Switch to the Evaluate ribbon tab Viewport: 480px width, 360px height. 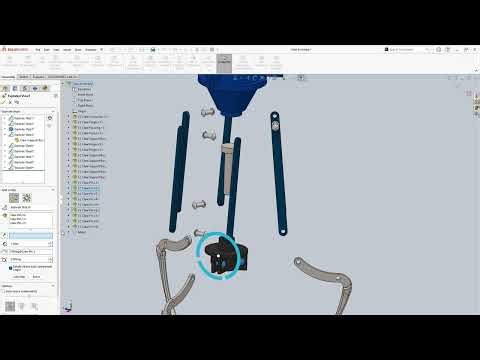click(38, 77)
